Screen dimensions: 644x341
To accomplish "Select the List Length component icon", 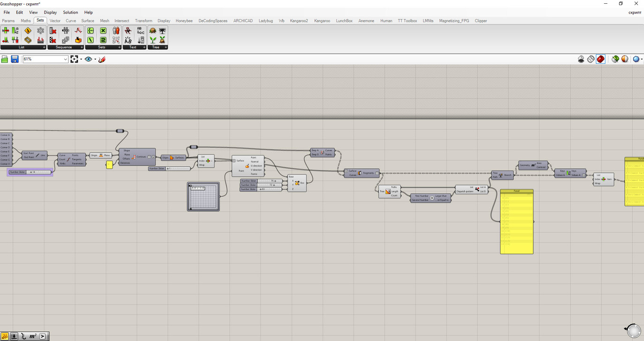I will [x=6, y=40].
